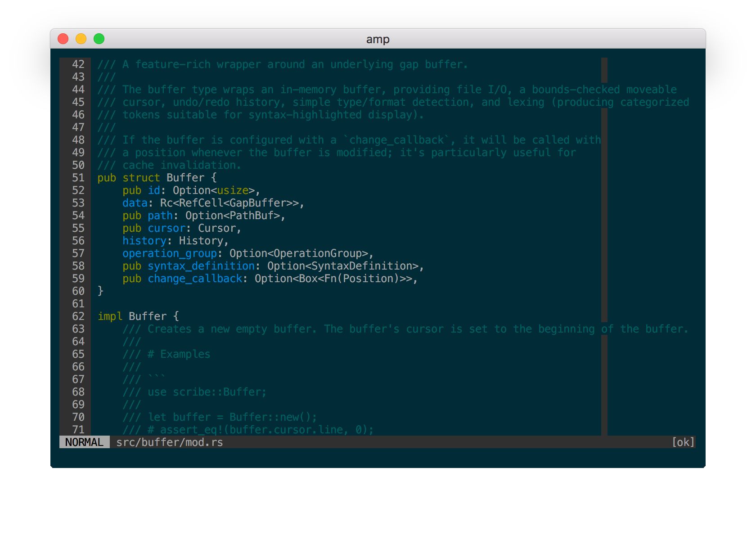Click "Rc<RefCell<GapBuffer>>" type text
The width and height of the screenshot is (756, 540).
229,203
